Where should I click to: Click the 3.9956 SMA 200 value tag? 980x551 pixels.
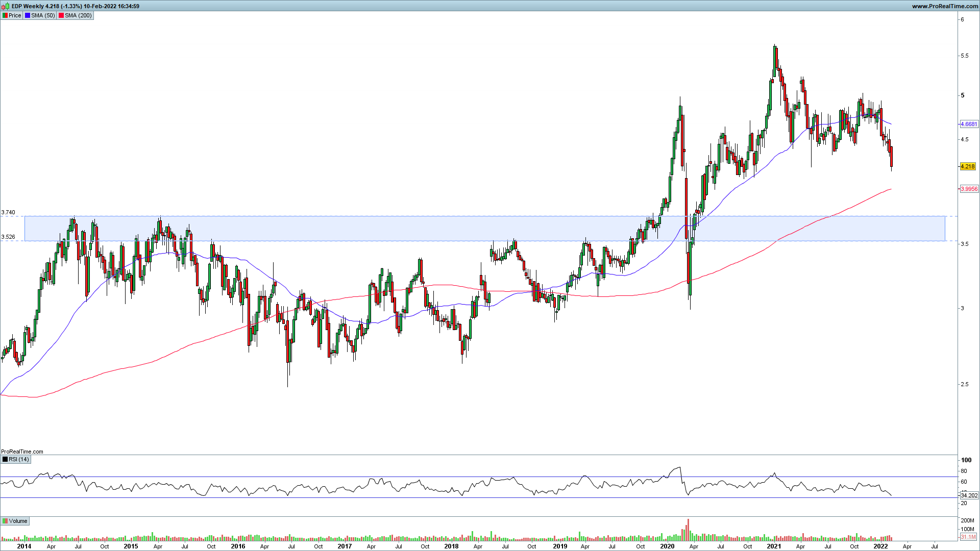(x=969, y=189)
